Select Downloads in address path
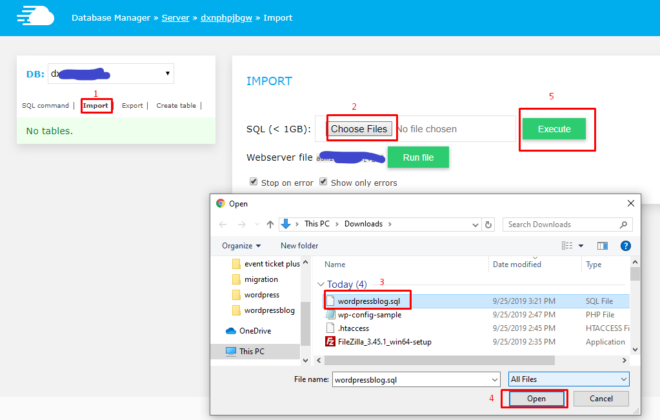Image resolution: width=660 pixels, height=420 pixels. click(x=363, y=224)
